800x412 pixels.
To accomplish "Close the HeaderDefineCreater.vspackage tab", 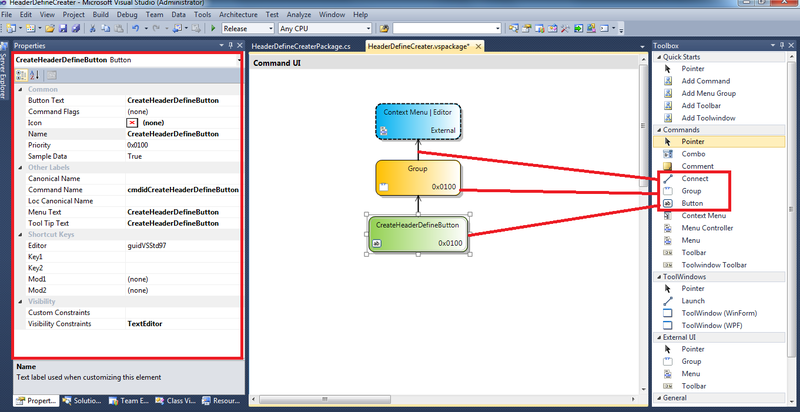I will pyautogui.click(x=478, y=46).
